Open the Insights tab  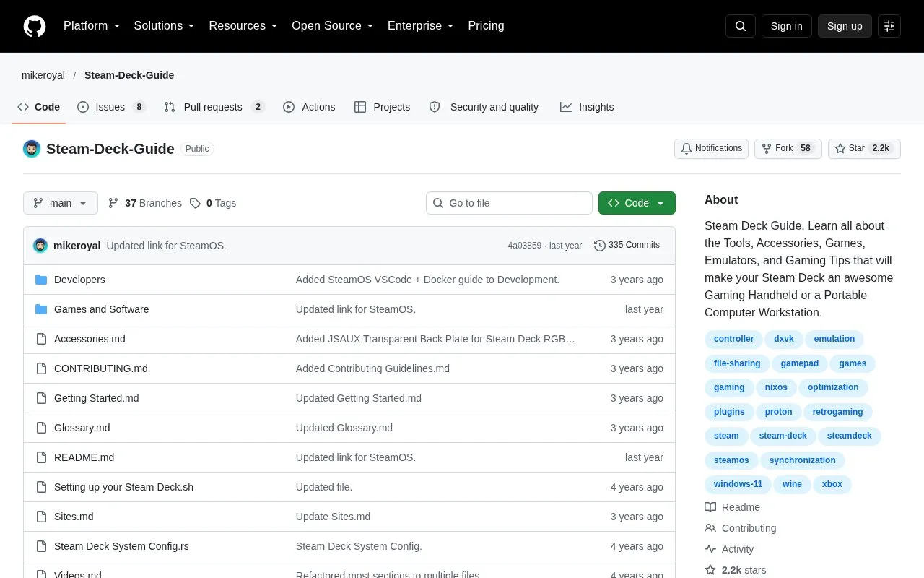coord(587,107)
